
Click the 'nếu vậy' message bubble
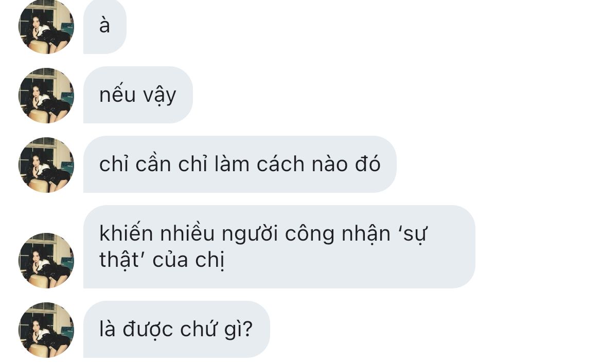point(138,95)
